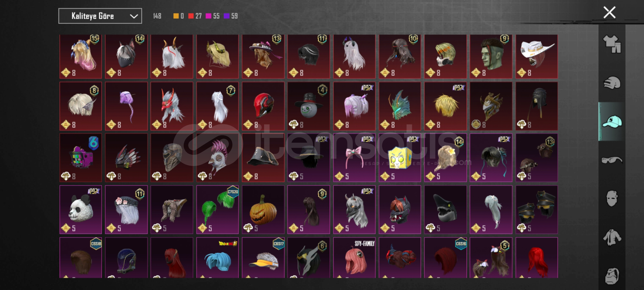Expand sort options via chevron arrow

pyautogui.click(x=134, y=16)
